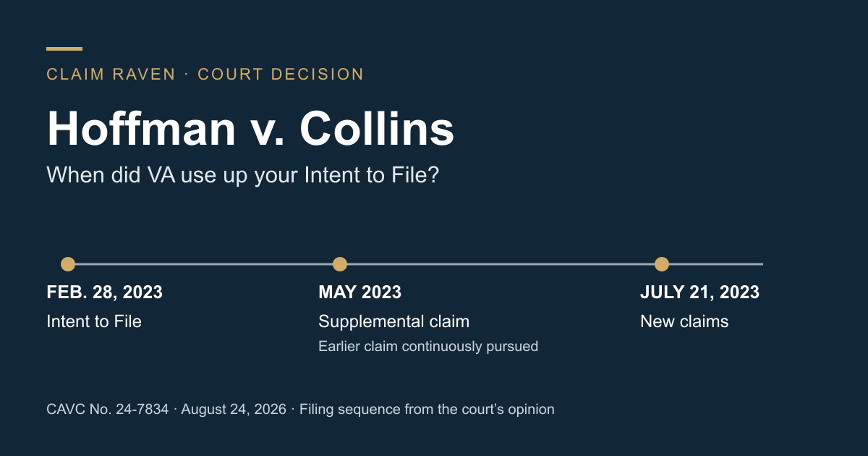Select the New claims event label
Image resolution: width=868 pixels, height=456 pixels.
coord(684,321)
